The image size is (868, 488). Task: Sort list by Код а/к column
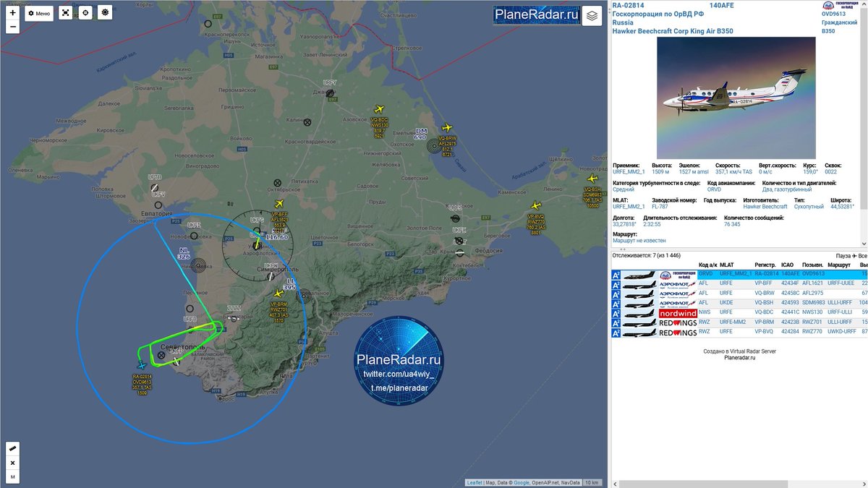click(708, 265)
